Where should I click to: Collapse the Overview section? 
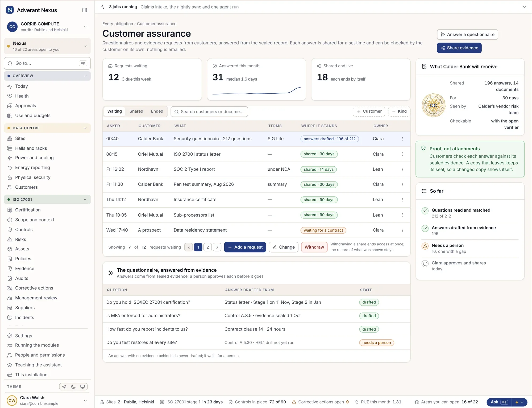click(47, 76)
